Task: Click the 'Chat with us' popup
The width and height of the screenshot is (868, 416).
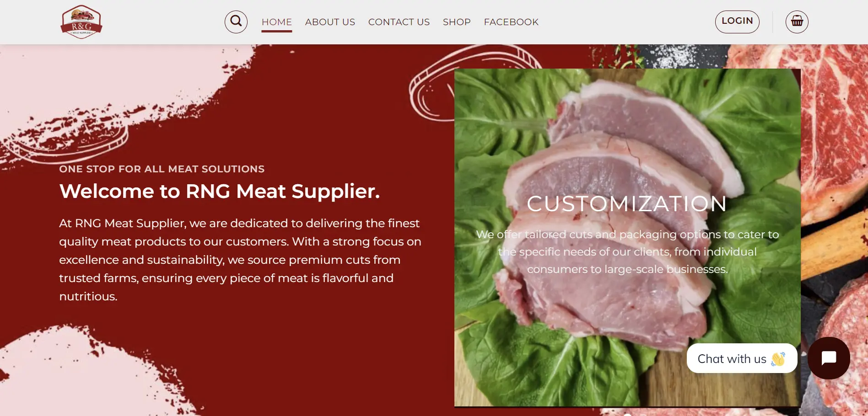Action: pyautogui.click(x=742, y=358)
